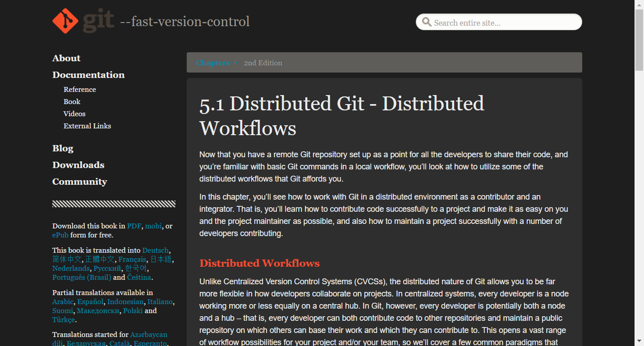Download the ePub version
The height and width of the screenshot is (346, 644).
60,235
